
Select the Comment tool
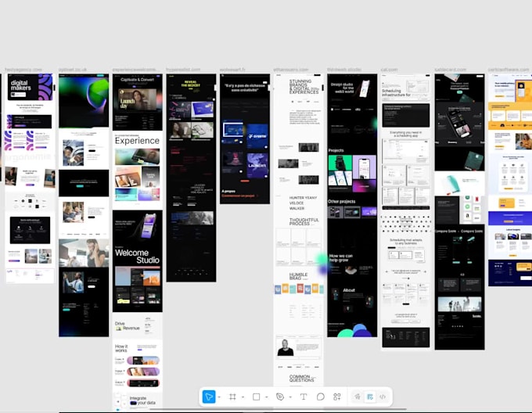coord(320,397)
